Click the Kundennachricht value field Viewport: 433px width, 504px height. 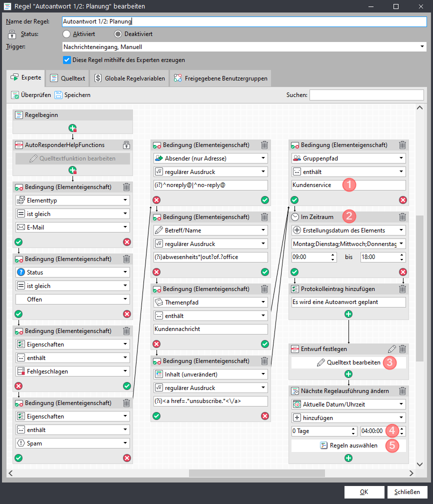pos(210,329)
